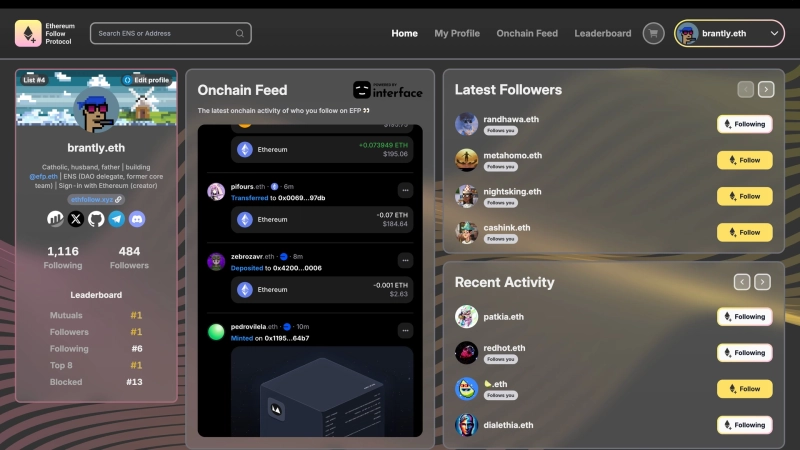Open the X (Twitter) profile link icon
The width and height of the screenshot is (800, 450).
tap(76, 218)
